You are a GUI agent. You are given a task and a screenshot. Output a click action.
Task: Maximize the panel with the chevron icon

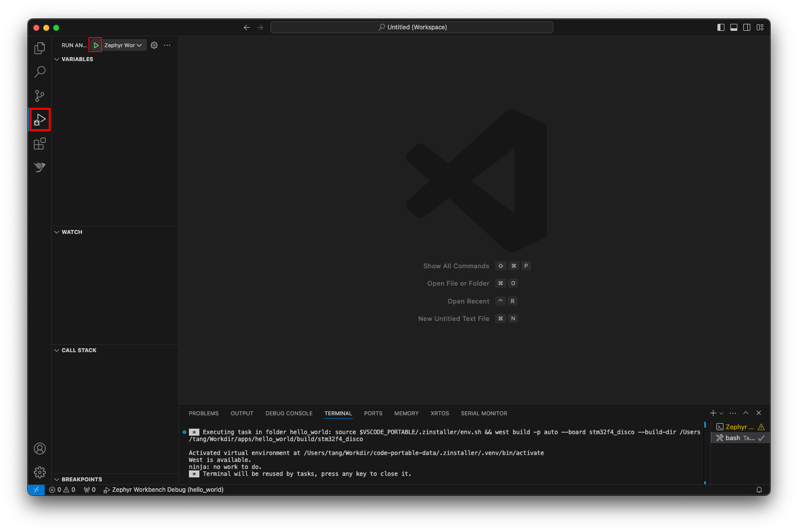pos(745,413)
